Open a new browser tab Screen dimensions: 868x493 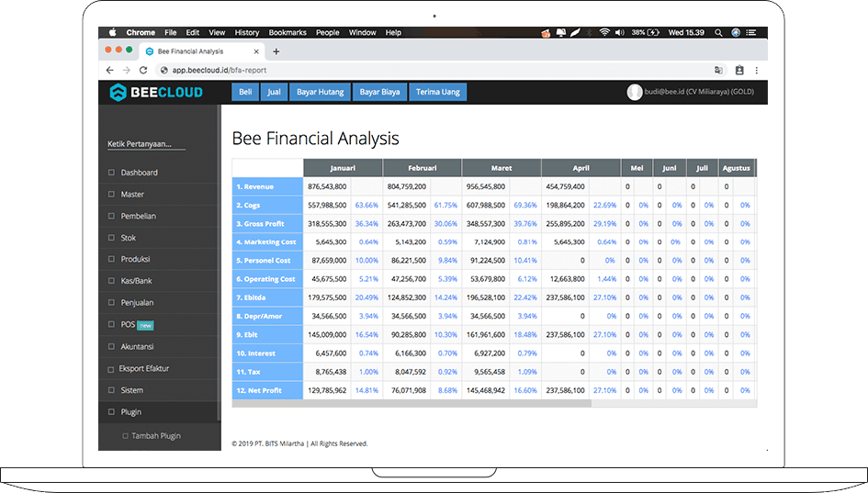(276, 51)
